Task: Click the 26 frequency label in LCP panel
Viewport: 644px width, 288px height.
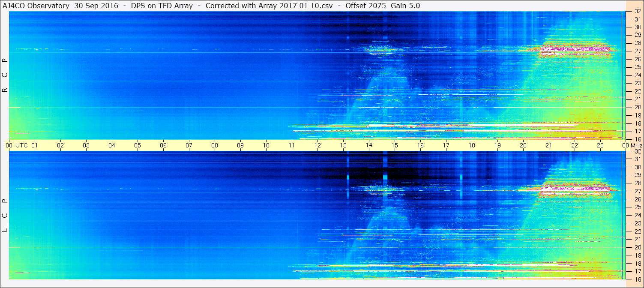Action: pyautogui.click(x=637, y=199)
